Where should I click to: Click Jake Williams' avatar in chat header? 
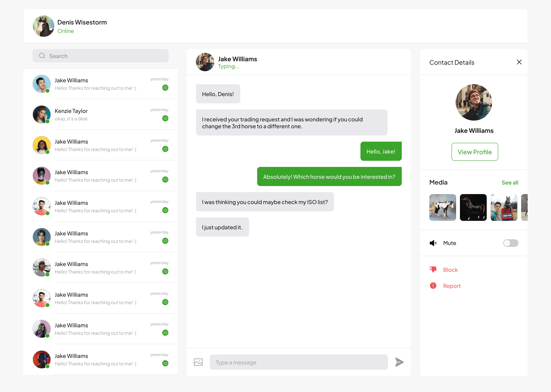point(205,62)
